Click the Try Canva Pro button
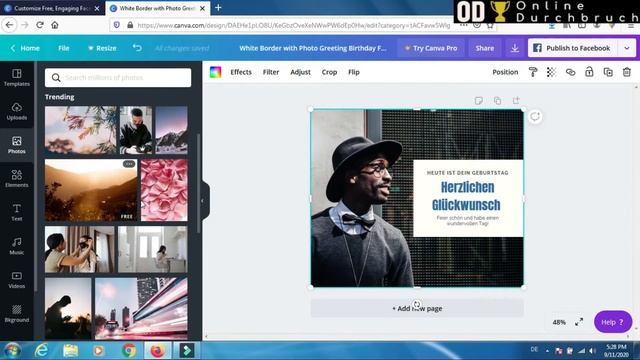The width and height of the screenshot is (640, 360). click(431, 48)
